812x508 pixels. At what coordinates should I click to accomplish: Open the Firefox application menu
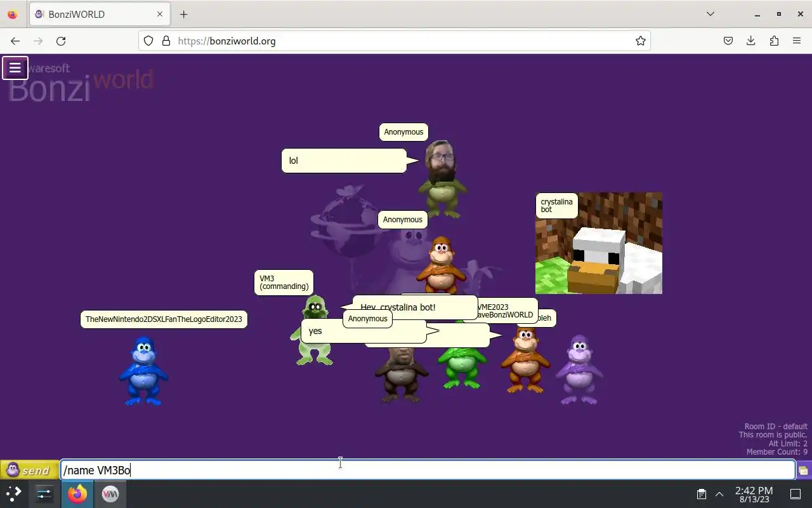797,41
